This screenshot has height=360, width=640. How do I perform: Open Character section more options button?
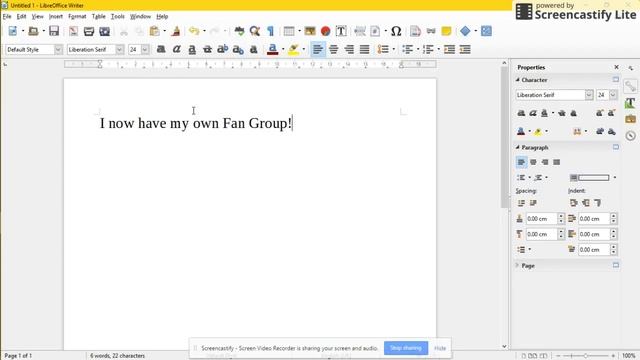click(x=616, y=80)
